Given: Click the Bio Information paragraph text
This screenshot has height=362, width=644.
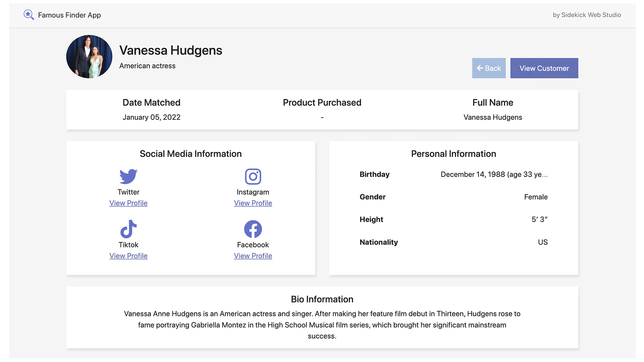Looking at the screenshot, I should tap(322, 325).
